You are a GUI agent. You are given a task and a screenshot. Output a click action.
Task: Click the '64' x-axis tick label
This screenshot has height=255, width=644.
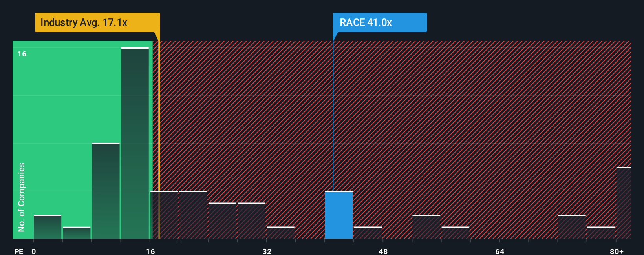point(499,251)
